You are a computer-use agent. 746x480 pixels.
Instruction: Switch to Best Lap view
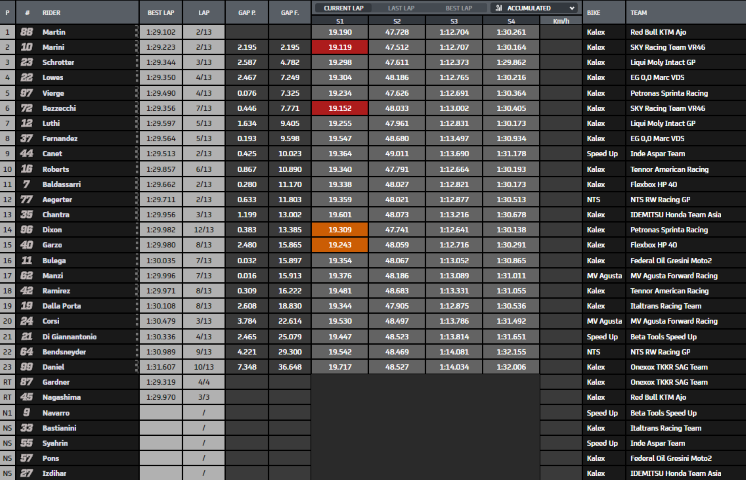tap(458, 7)
